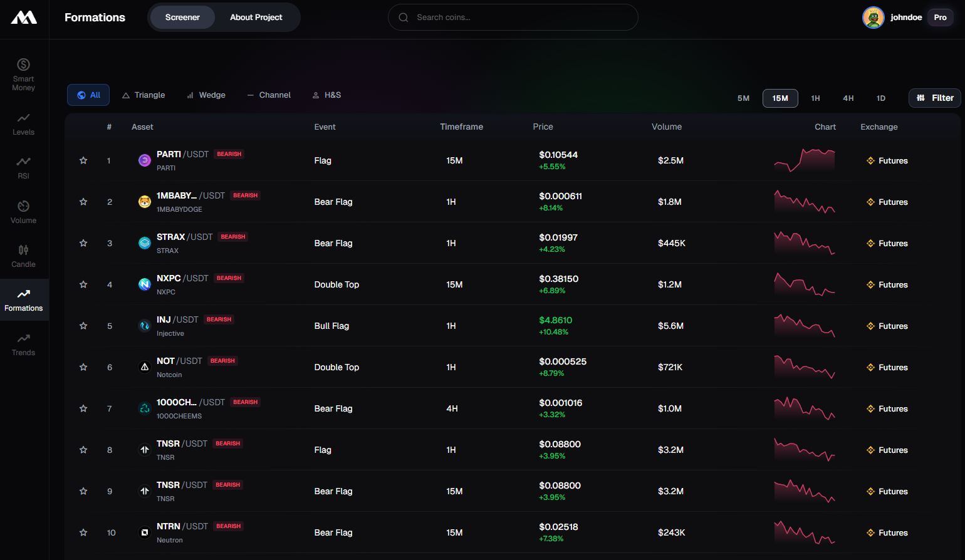This screenshot has height=560, width=965.
Task: Go to the Levels sidebar section
Action: (x=23, y=124)
